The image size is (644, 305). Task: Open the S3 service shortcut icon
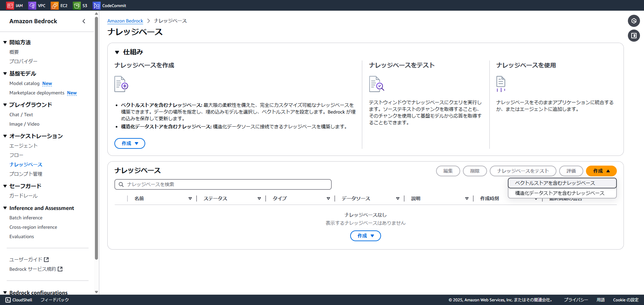tap(77, 5)
